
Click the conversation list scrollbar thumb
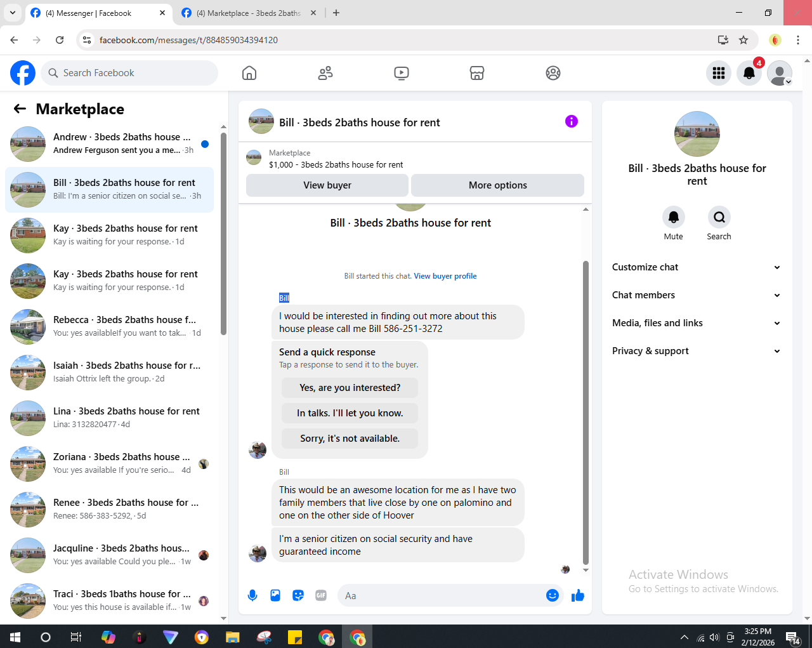223,234
